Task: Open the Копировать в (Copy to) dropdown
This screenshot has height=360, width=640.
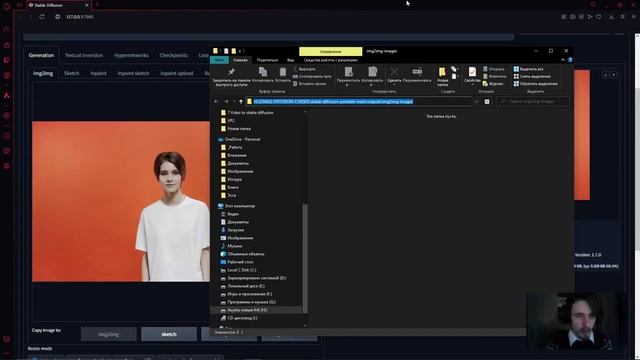Action: click(372, 76)
